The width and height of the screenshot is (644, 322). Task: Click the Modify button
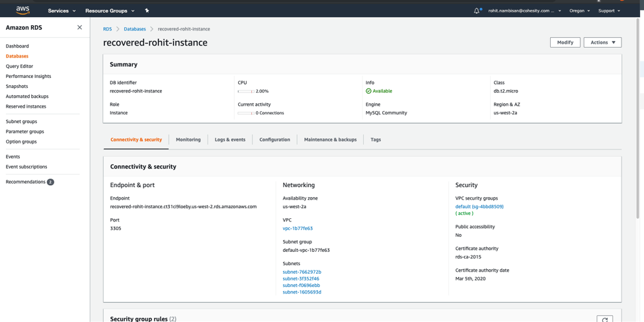[565, 42]
